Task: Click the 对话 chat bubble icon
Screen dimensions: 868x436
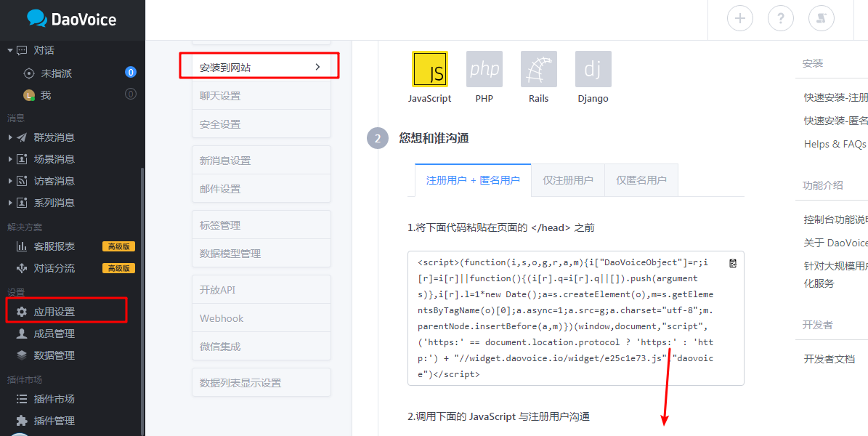Action: 22,50
